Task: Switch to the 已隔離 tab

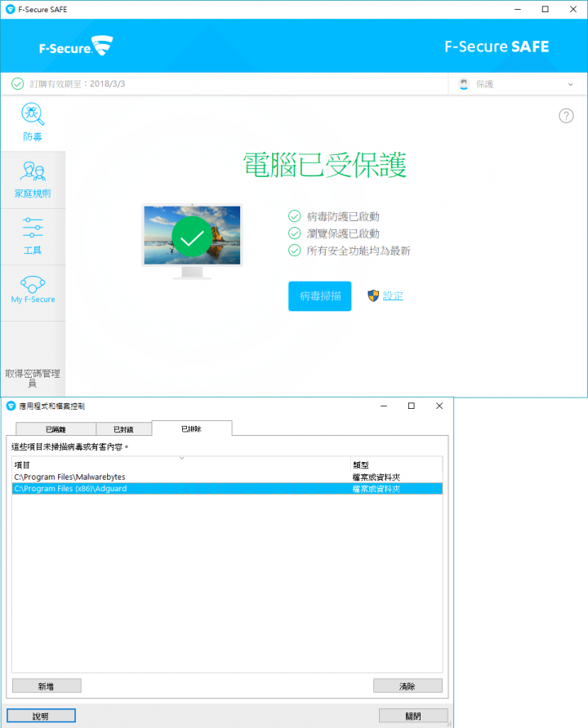Action: click(56, 429)
